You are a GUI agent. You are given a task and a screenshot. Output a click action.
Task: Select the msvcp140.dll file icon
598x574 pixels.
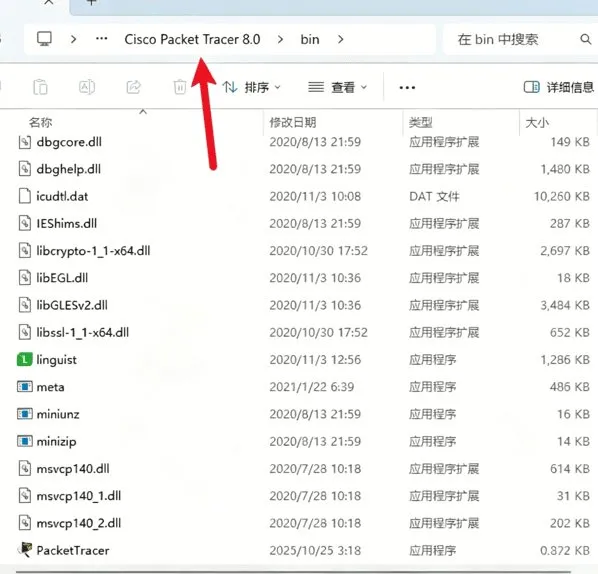pyautogui.click(x=25, y=468)
